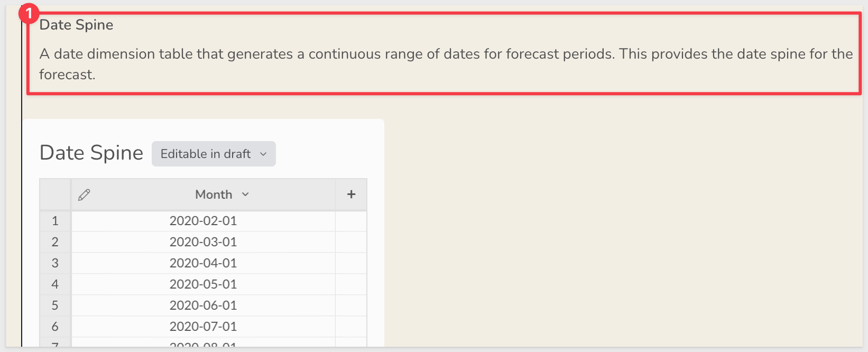Select row number 5
Screen dimensions: 868x352
tap(55, 305)
